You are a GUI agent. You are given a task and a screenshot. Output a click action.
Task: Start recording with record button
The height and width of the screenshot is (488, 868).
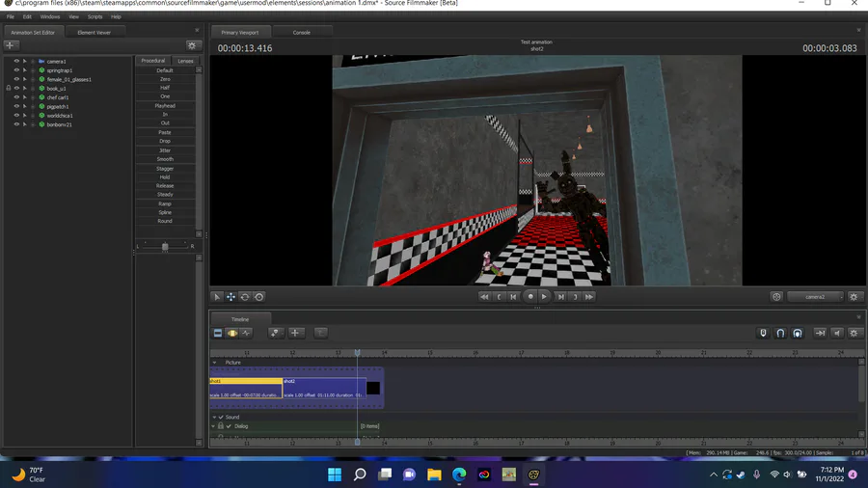[x=530, y=297]
